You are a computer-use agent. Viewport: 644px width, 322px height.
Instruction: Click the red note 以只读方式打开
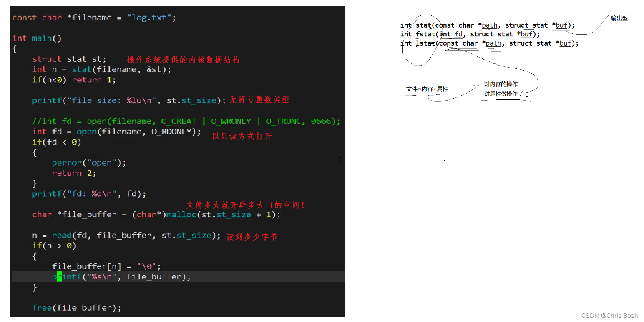click(242, 136)
